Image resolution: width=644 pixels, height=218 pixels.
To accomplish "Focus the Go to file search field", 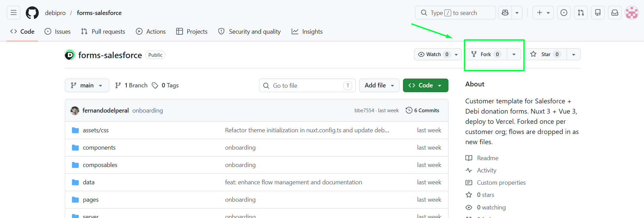I will (307, 85).
